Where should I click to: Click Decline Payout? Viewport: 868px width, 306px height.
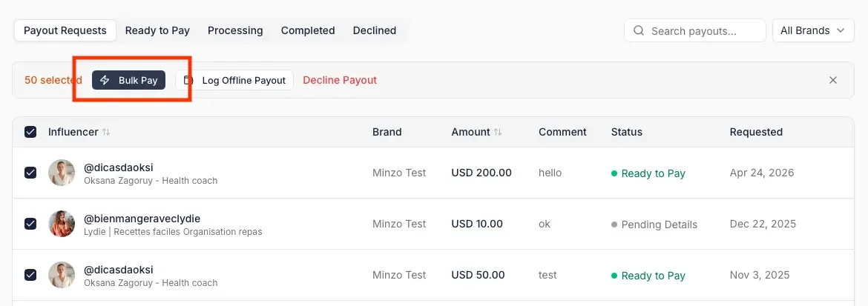click(x=340, y=80)
